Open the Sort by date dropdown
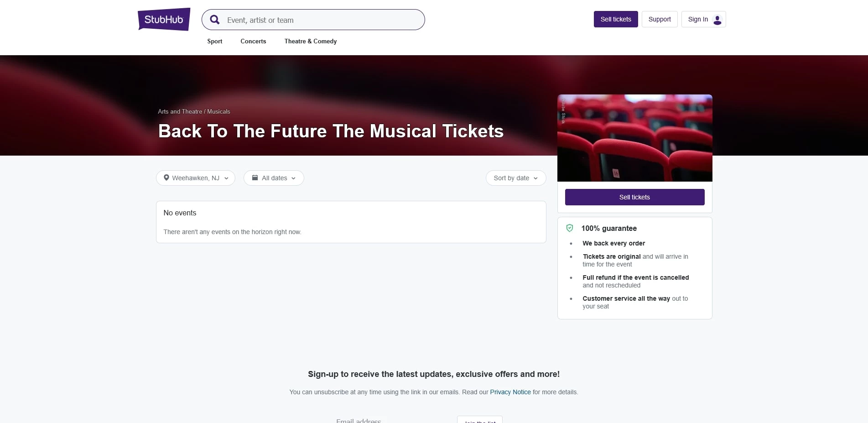 tap(515, 178)
